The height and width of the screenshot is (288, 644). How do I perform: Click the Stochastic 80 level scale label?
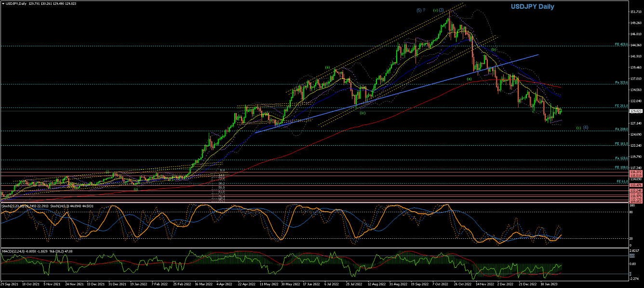click(x=632, y=212)
